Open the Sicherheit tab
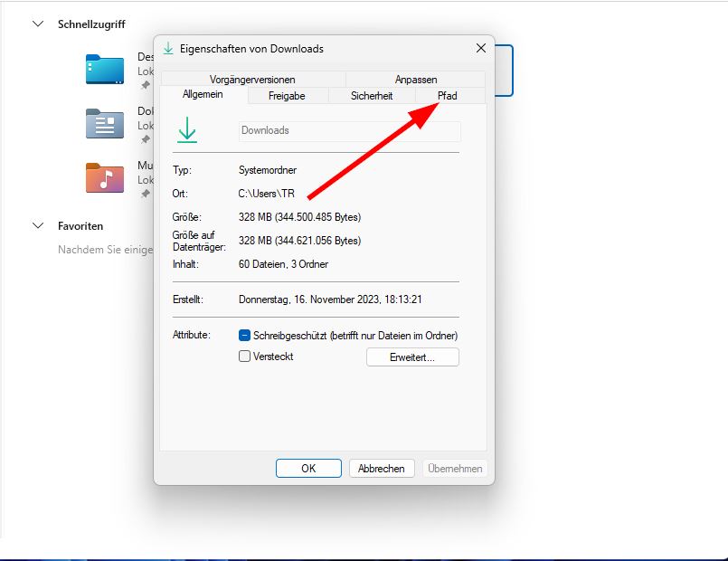 point(371,95)
